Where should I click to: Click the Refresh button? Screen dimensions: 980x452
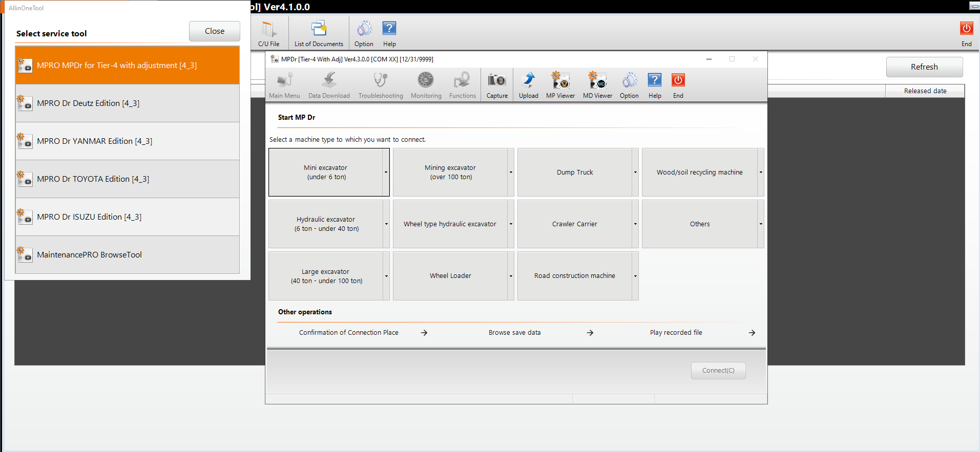(924, 67)
